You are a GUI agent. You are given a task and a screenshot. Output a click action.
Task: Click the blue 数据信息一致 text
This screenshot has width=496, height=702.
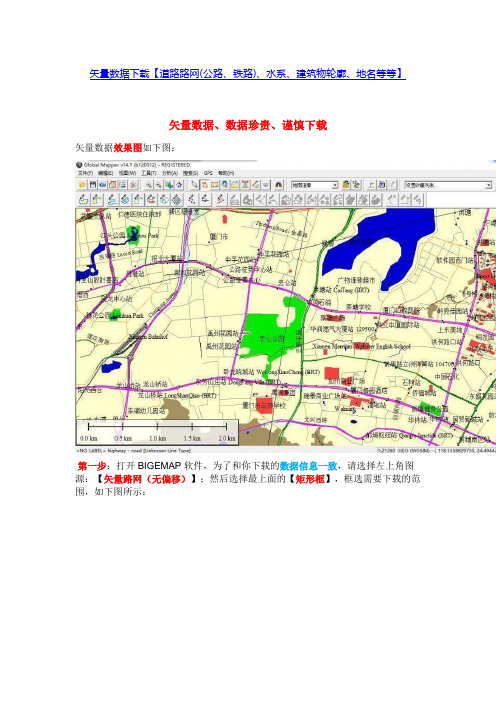[309, 466]
